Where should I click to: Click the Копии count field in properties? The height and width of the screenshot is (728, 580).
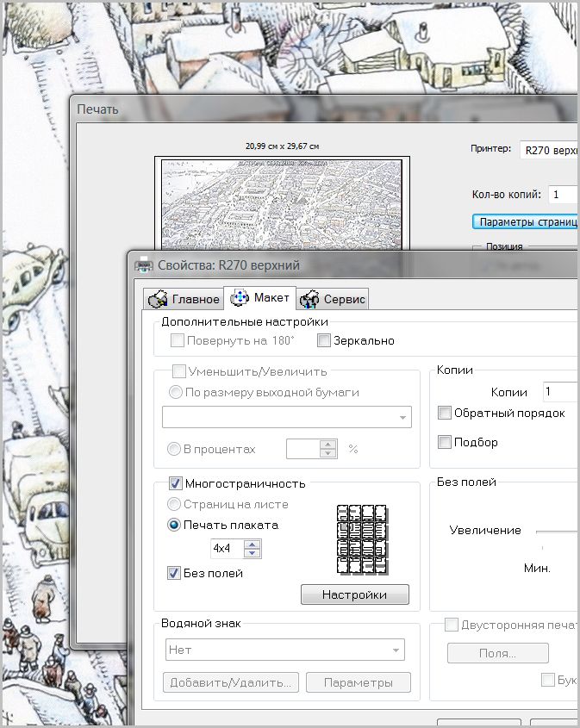click(x=560, y=391)
